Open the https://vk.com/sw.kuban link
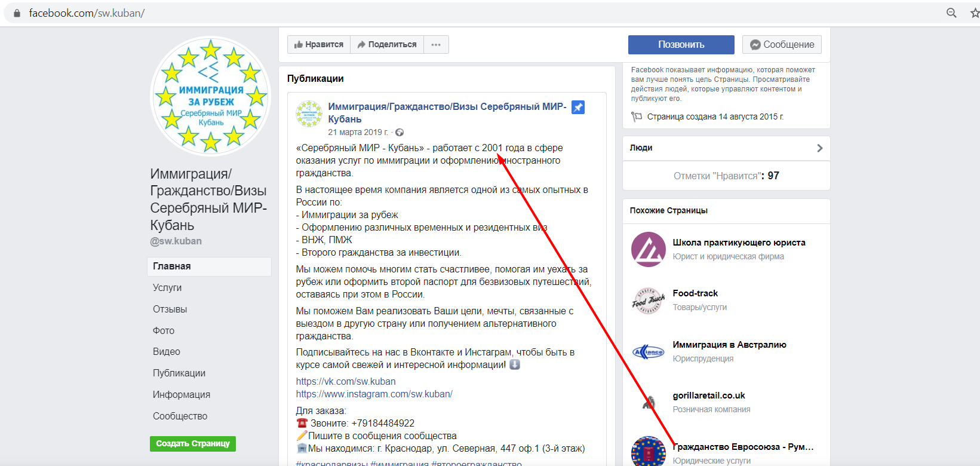 (346, 381)
